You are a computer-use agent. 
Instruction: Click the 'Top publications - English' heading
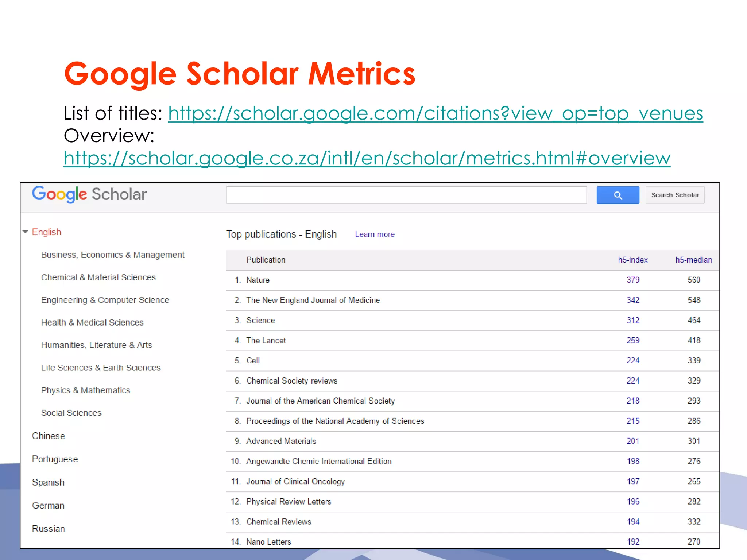point(281,234)
